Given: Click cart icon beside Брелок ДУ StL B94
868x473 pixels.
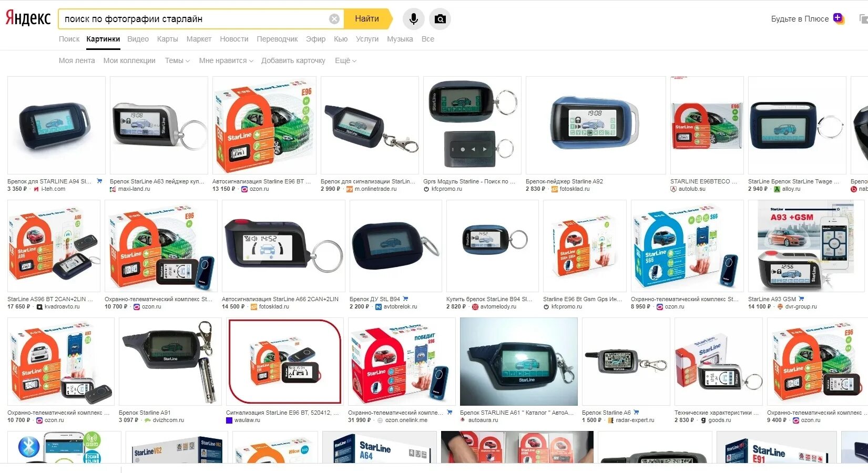Looking at the screenshot, I should [x=405, y=299].
